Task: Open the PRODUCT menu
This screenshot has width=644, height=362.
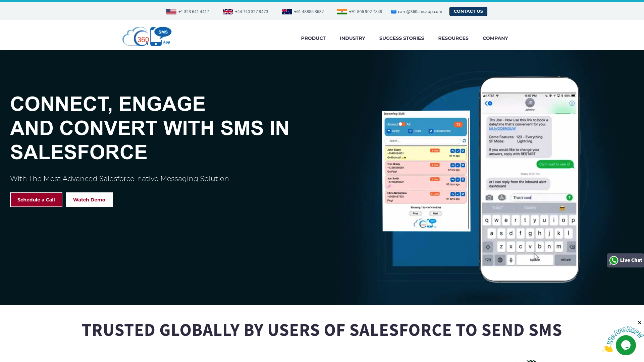Action: [313, 38]
